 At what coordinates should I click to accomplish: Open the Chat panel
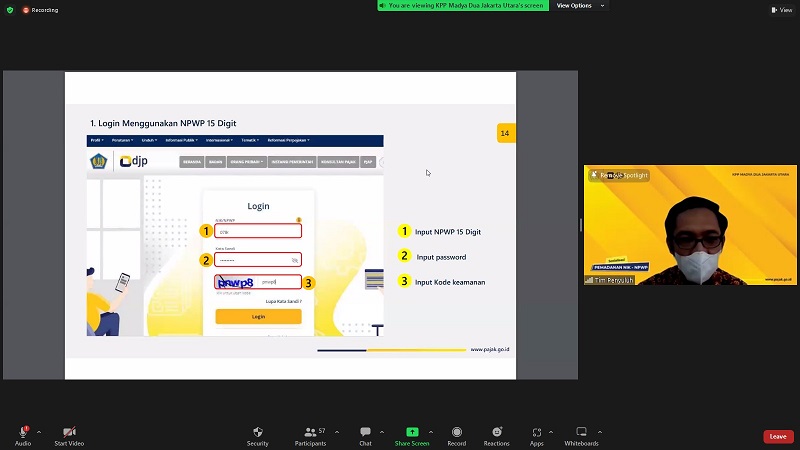365,432
